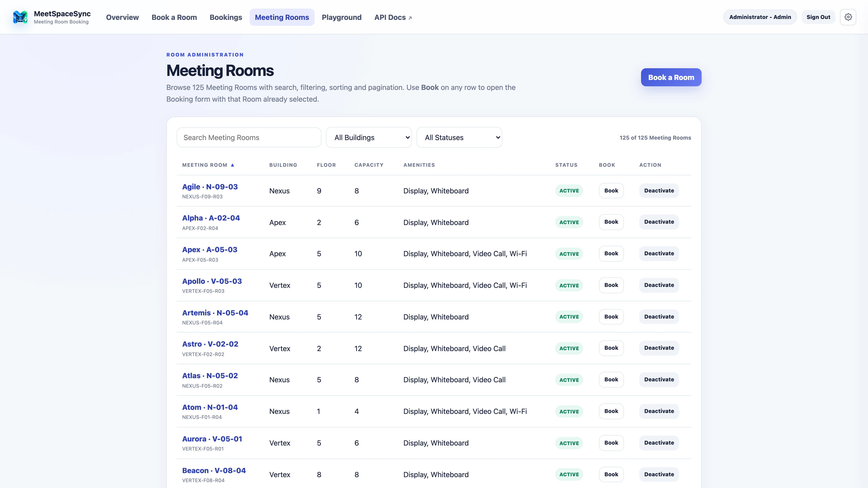Open the Artemis · N-05-04 room link
Image resolution: width=868 pixels, height=488 pixels.
[215, 313]
